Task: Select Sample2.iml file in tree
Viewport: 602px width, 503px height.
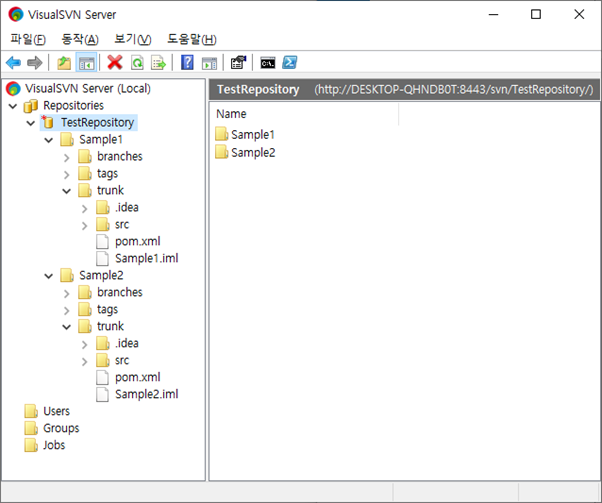Action: pos(147,394)
